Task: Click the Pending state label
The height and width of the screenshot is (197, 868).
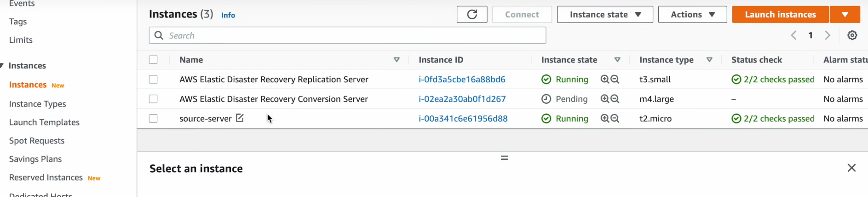Action: [571, 99]
